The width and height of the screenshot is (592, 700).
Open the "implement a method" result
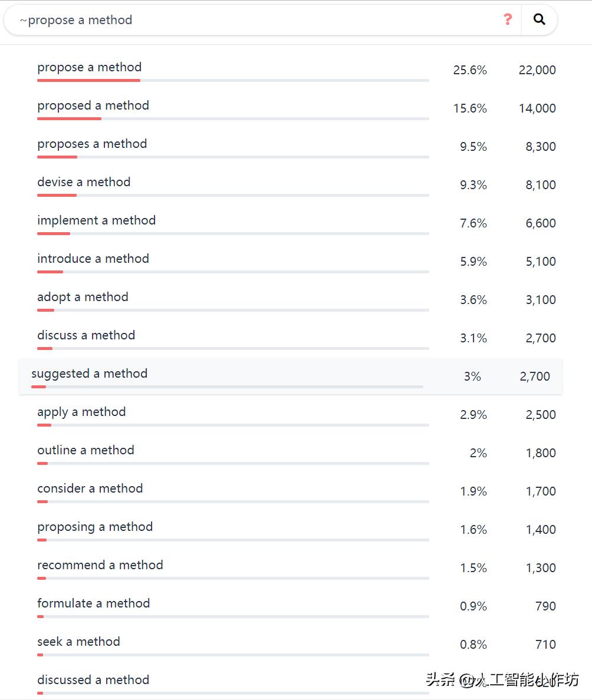tap(97, 221)
